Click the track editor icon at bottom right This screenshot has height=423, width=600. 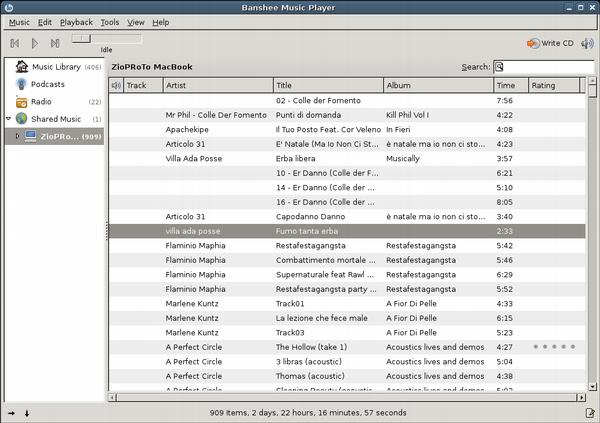click(x=589, y=412)
